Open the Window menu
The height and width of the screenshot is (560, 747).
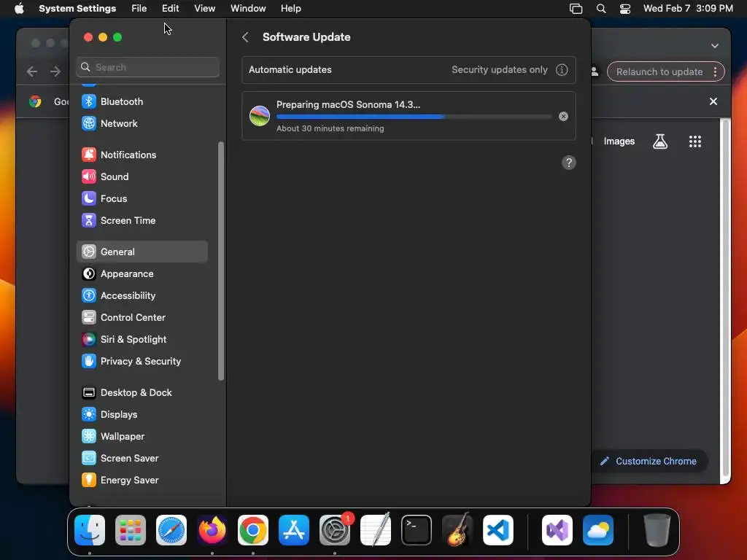(248, 9)
